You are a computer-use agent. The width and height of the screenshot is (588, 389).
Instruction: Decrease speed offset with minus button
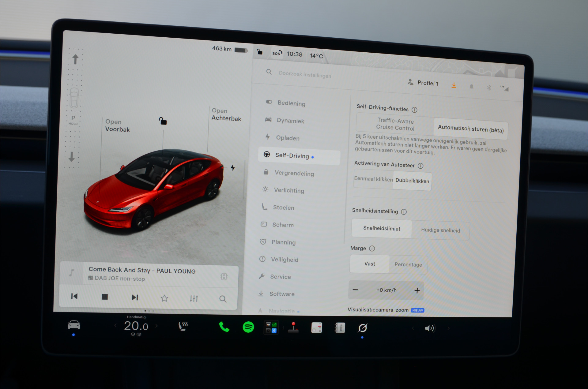tap(356, 290)
